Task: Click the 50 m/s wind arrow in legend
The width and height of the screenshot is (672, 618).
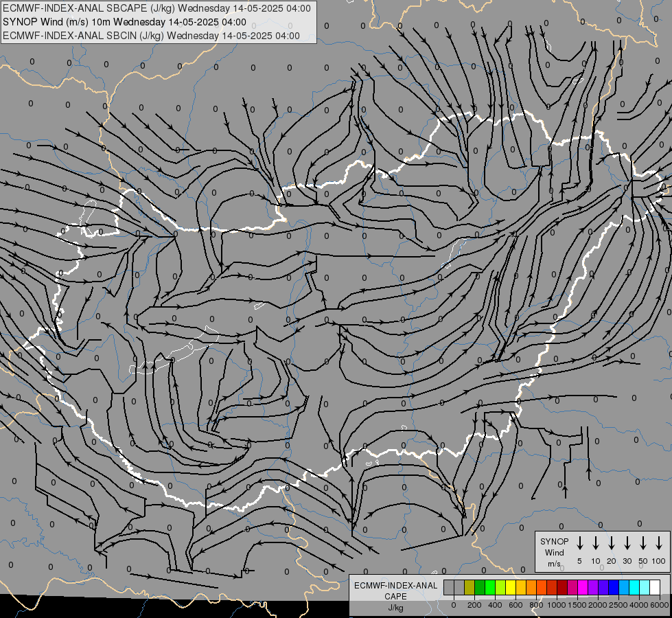Action: point(643,543)
